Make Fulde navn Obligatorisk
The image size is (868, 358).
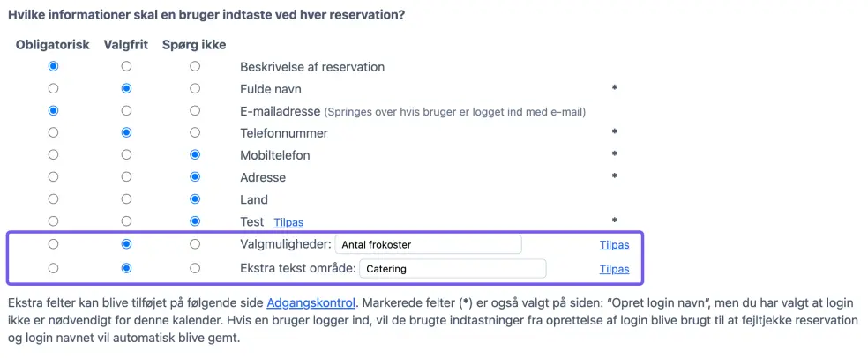click(54, 89)
